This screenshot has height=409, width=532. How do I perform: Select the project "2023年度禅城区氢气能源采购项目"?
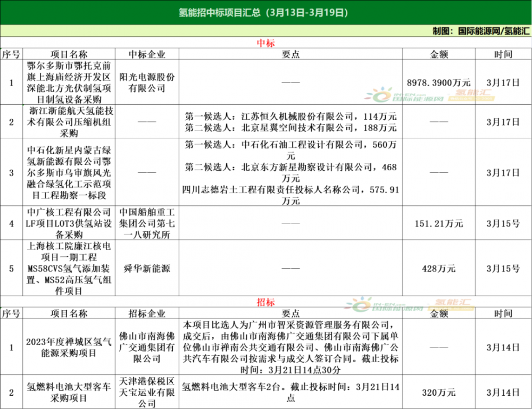[69, 347]
